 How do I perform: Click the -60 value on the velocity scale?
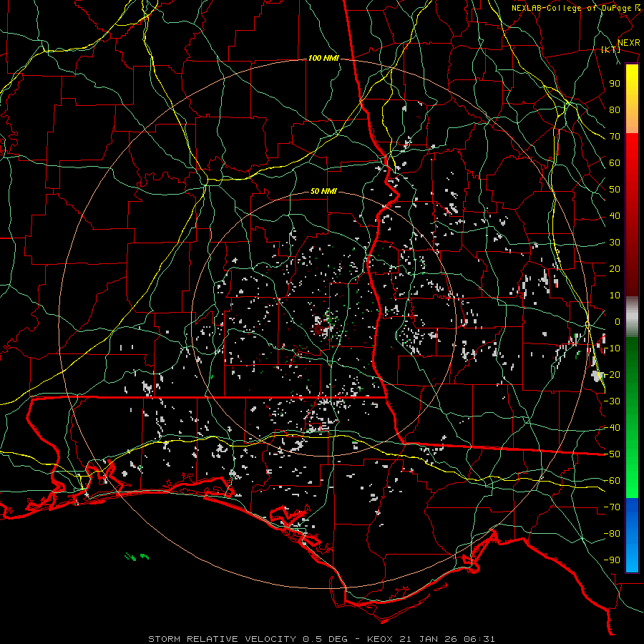coord(612,481)
